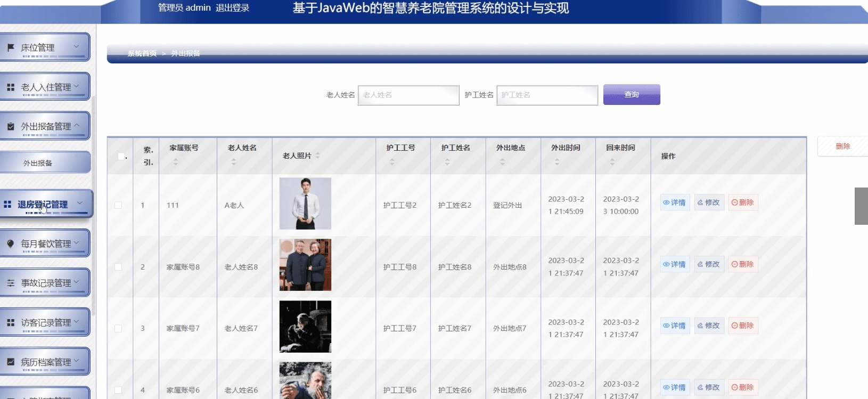Select the header select-all checkbox
The width and height of the screenshot is (868, 399).
click(x=121, y=156)
